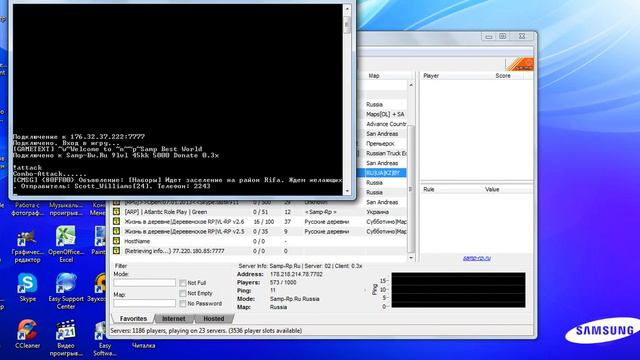
Task: Select the Atlantic Role Play Green server
Action: point(259,212)
